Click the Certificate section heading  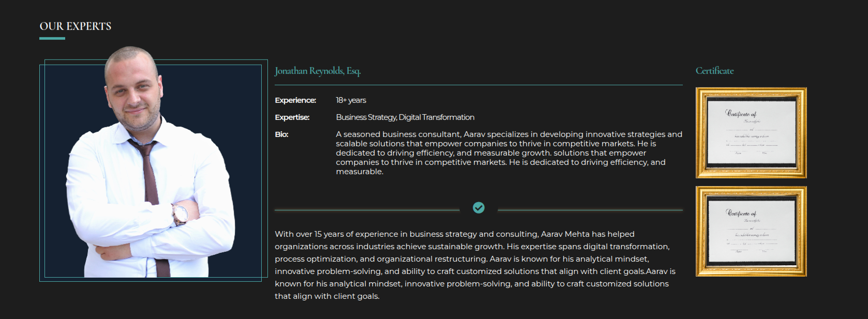click(714, 71)
